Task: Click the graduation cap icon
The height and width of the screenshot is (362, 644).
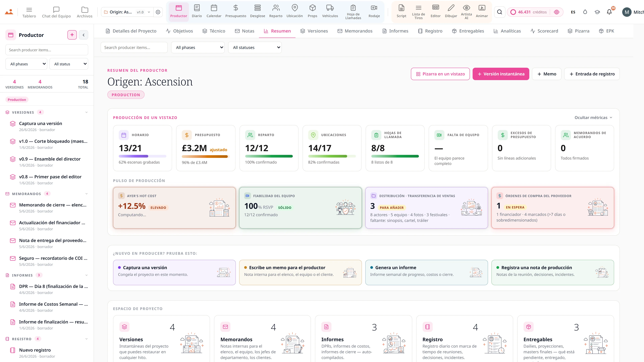Action: (x=597, y=12)
